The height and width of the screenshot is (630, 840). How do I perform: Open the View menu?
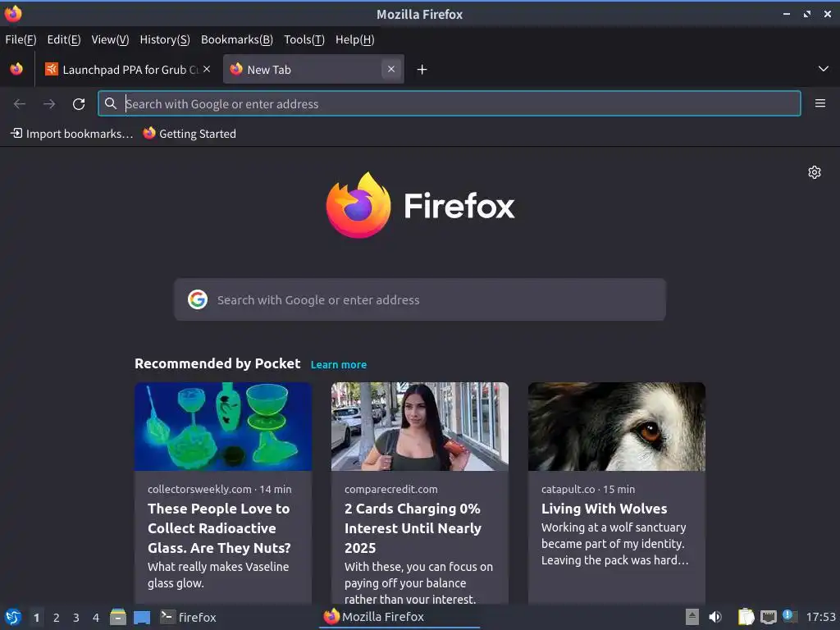point(111,39)
